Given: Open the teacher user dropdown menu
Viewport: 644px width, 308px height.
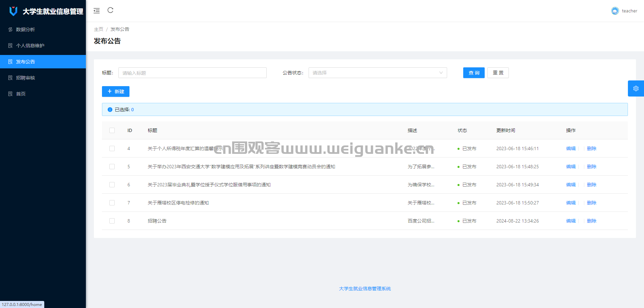Looking at the screenshot, I should point(624,11).
